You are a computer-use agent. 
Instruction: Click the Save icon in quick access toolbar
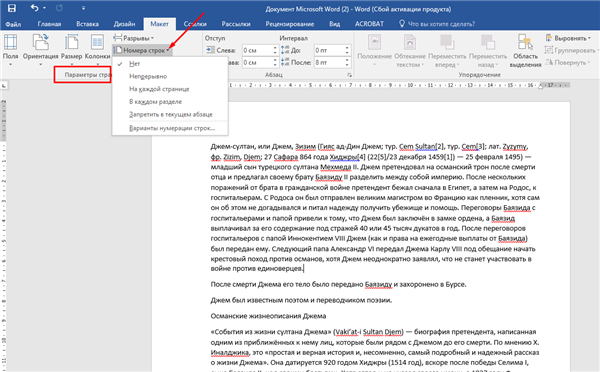click(12, 8)
